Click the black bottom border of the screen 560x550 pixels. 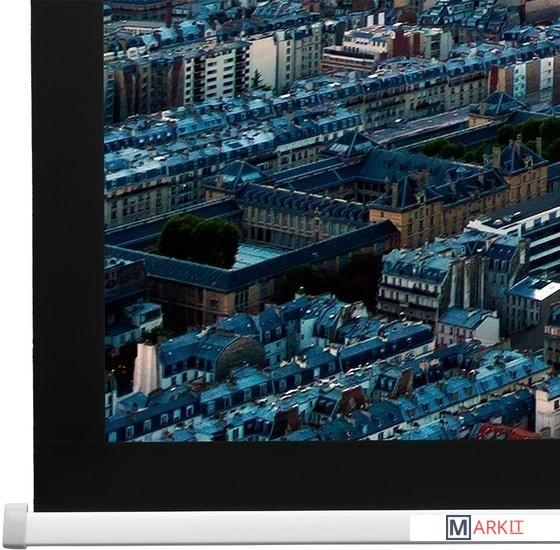(296, 476)
